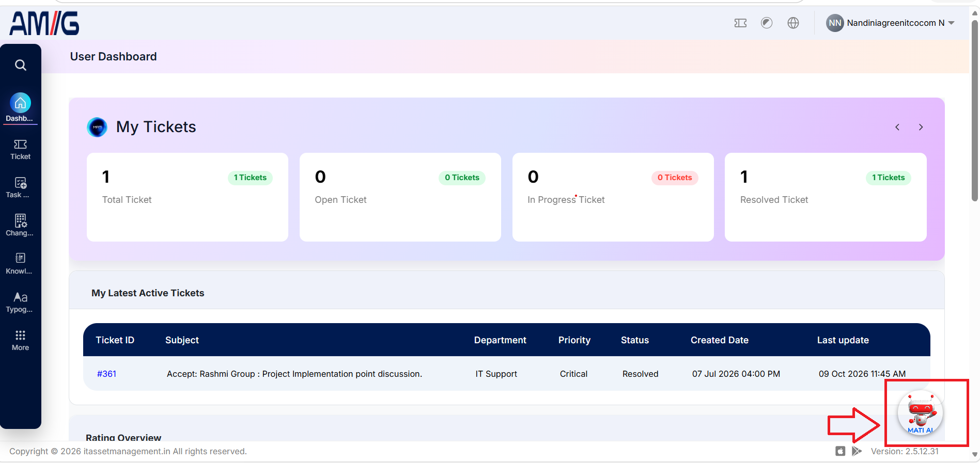Click the 'Version: 2.5.12.31' footer text
This screenshot has height=463, width=980.
[905, 451]
